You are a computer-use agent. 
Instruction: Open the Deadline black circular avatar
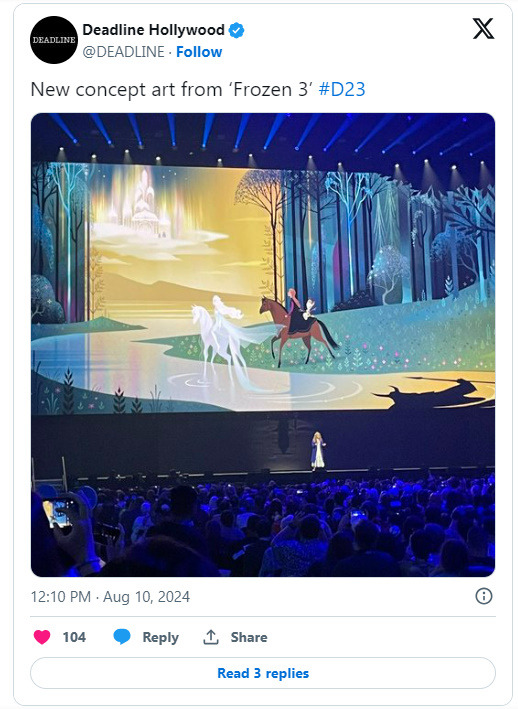[54, 40]
